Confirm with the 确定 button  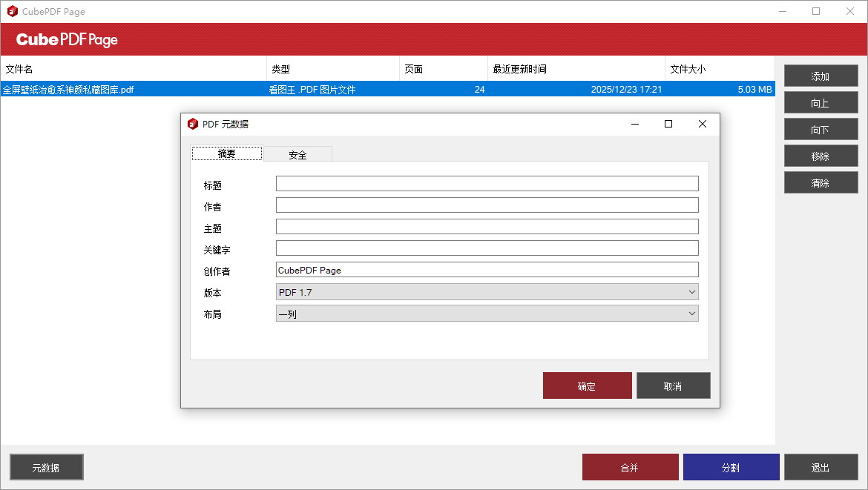(588, 385)
